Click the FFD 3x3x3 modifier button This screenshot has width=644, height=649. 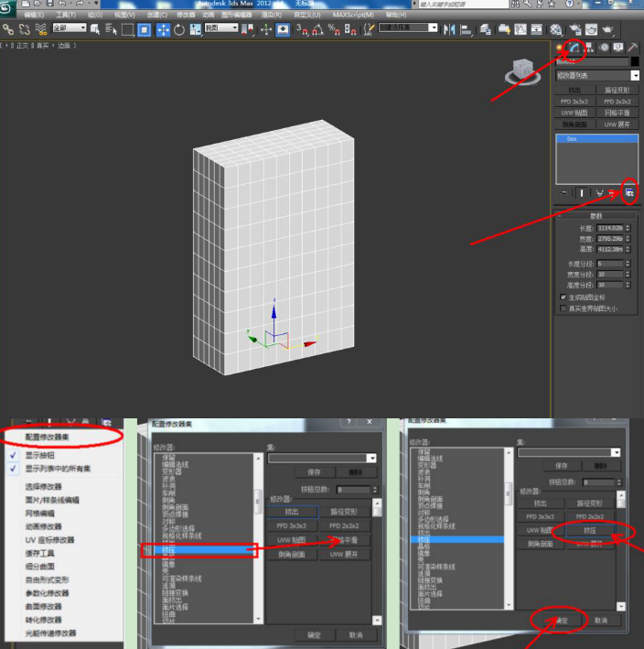[574, 102]
